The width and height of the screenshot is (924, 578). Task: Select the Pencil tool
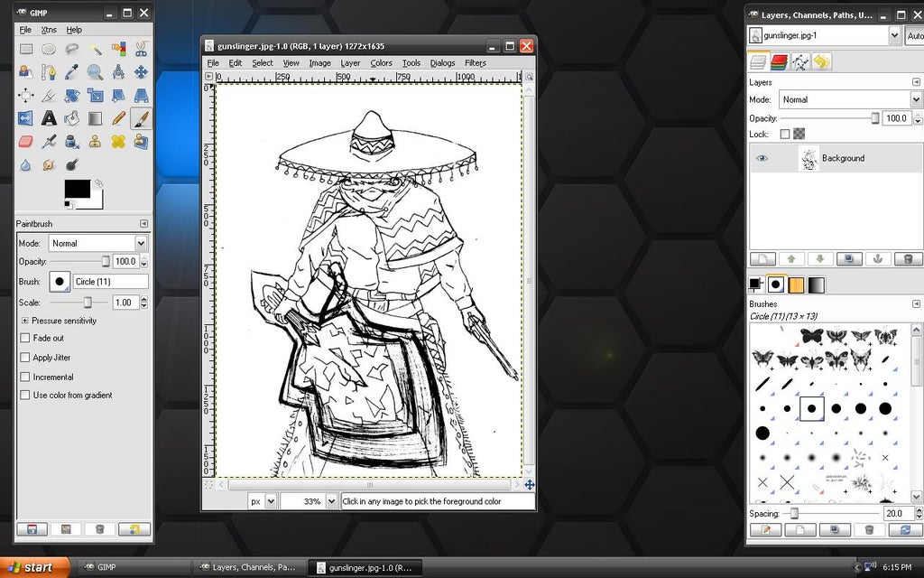coord(118,118)
